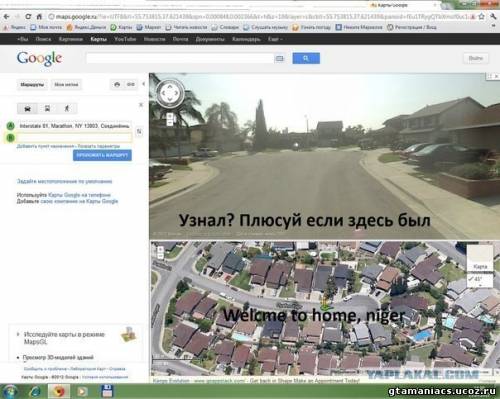This screenshot has width=500, height=399.
Task: Open the Ещё dropdown in black bar
Action: pos(275,39)
